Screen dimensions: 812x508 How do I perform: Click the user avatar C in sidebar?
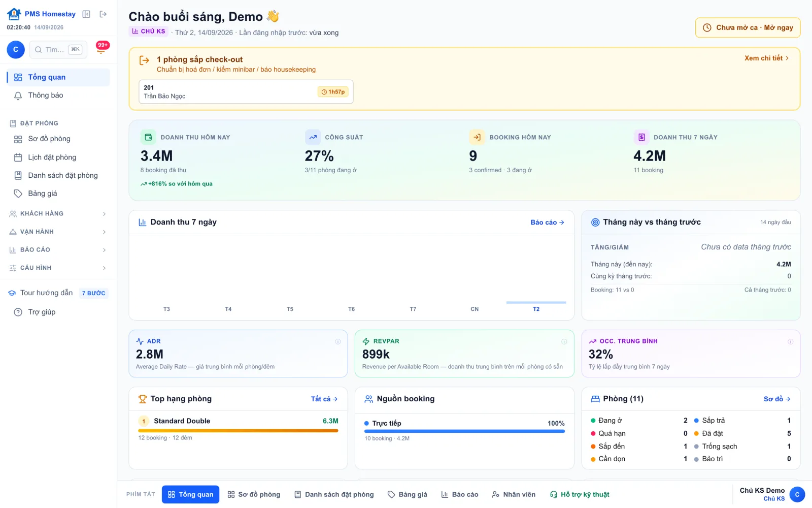[x=16, y=49]
